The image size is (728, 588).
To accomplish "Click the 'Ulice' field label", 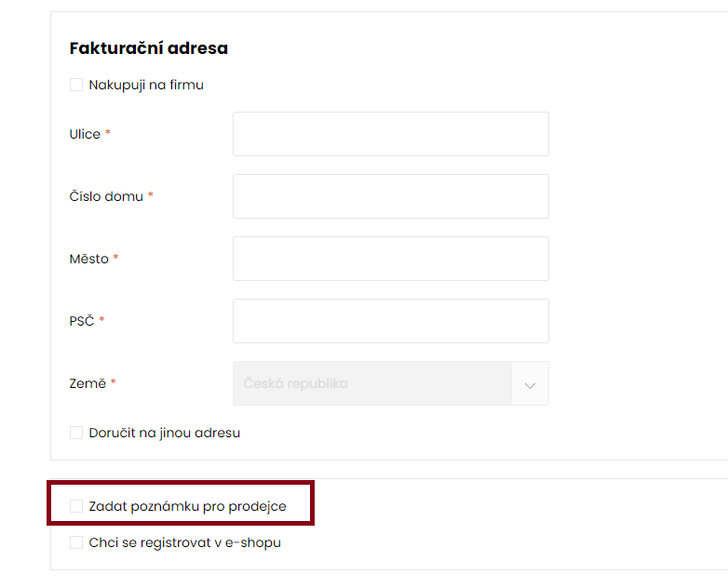I will pos(85,134).
